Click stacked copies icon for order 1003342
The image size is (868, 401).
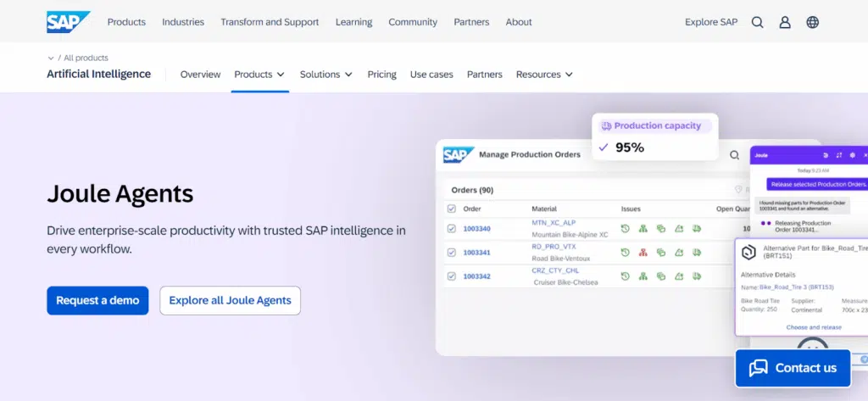[x=661, y=276]
